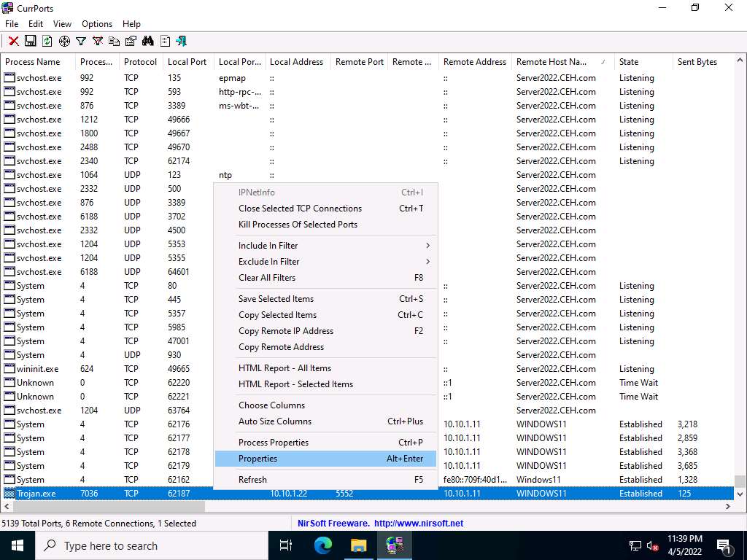The height and width of the screenshot is (560, 747).
Task: Click the exit door toolbar icon
Action: 182,42
